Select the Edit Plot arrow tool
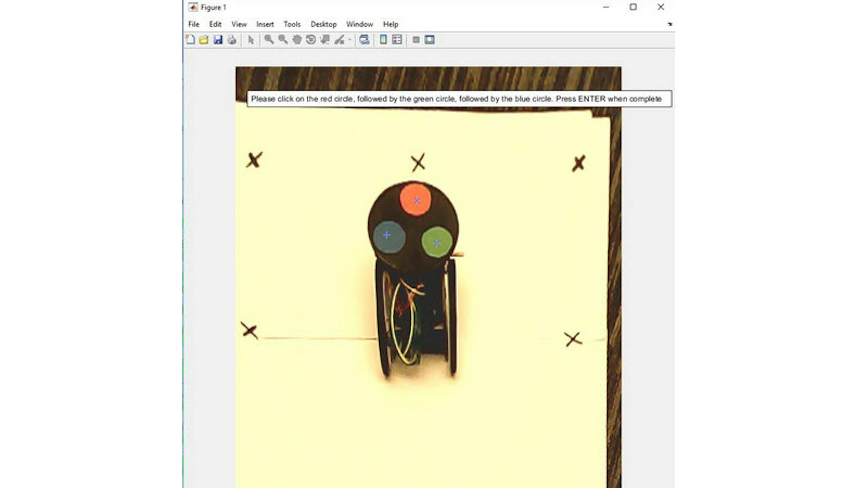This screenshot has width=868, height=488. point(251,40)
